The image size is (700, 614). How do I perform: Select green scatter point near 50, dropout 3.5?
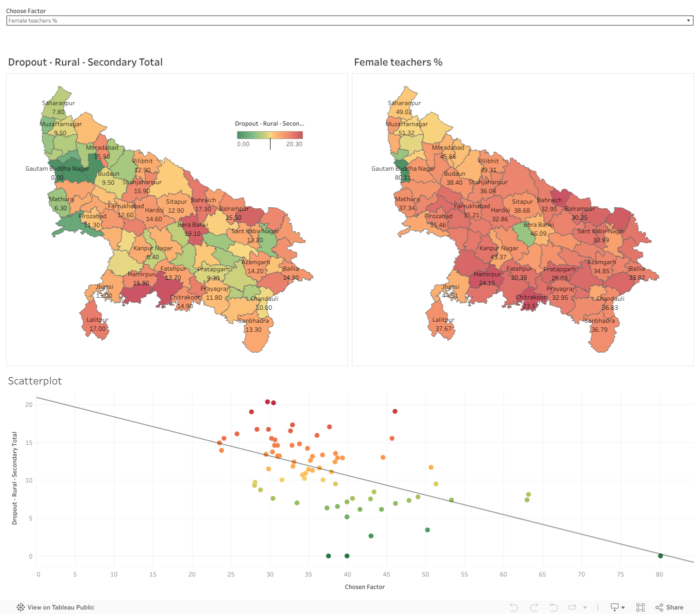(427, 530)
